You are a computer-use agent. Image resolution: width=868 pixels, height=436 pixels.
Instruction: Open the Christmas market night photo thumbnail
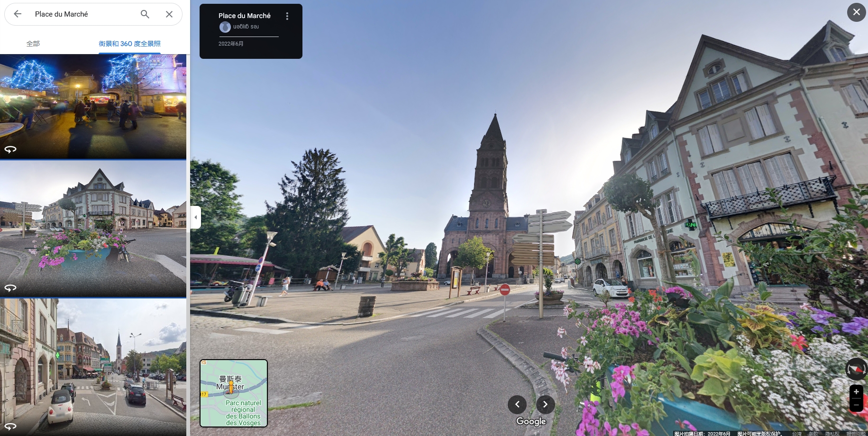click(93, 106)
